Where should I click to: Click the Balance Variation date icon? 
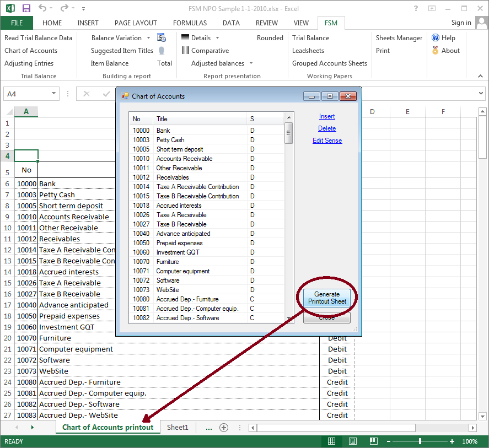162,39
